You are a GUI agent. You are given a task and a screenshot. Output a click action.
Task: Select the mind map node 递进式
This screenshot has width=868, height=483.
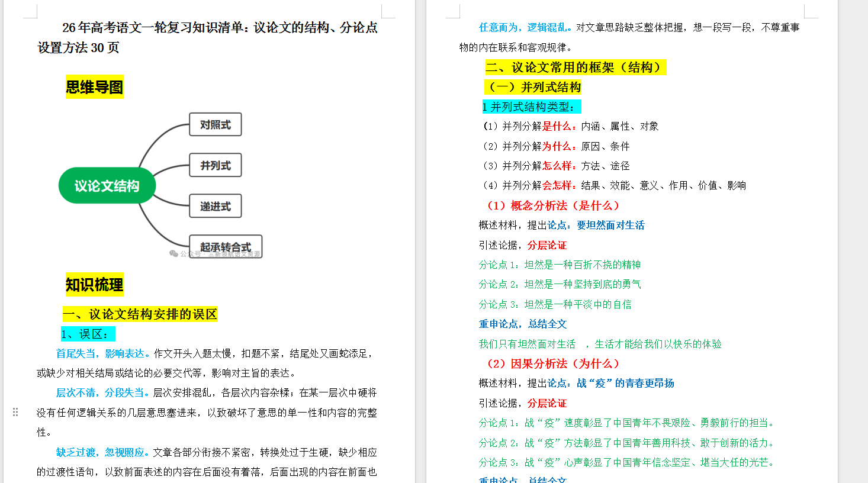216,206
